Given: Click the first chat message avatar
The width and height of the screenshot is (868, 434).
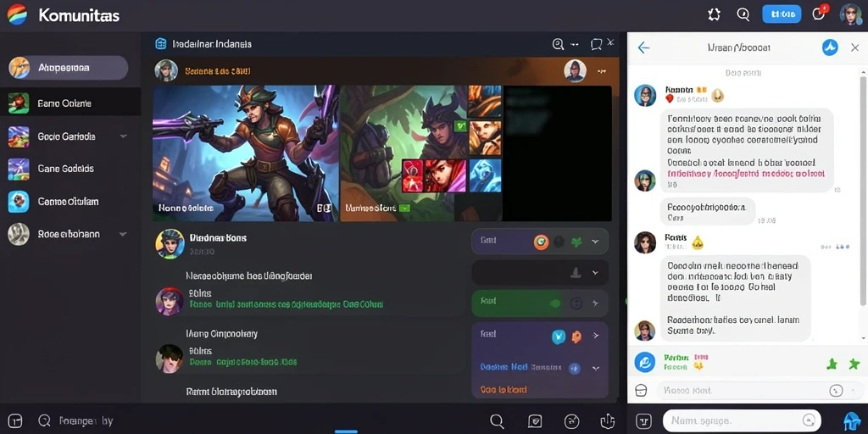Looking at the screenshot, I should (x=645, y=95).
